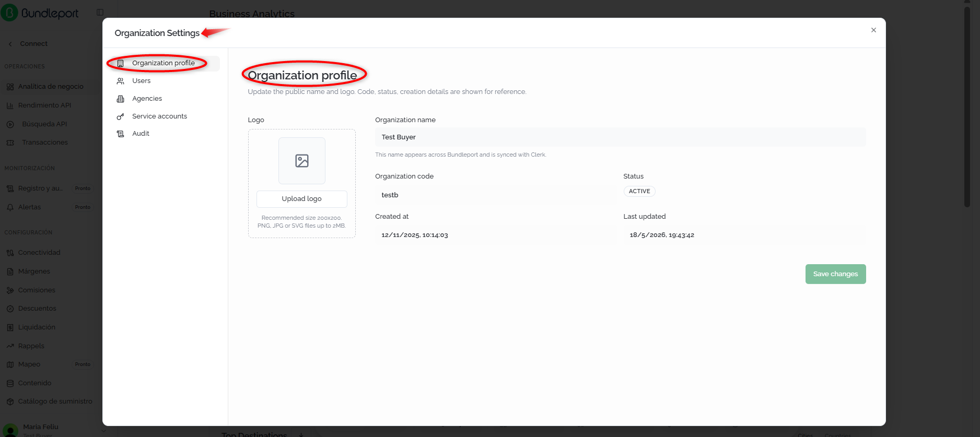Click the Búsqueda API play icon
The width and height of the screenshot is (980, 437).
[10, 124]
